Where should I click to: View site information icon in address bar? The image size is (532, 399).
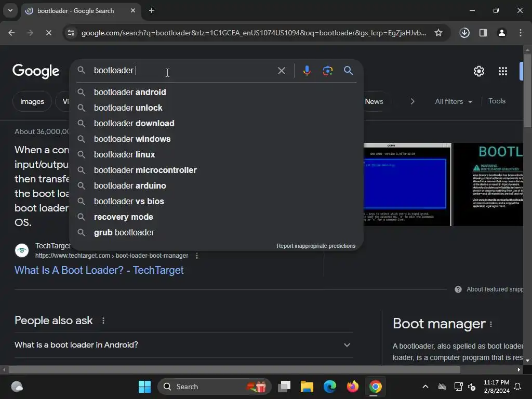[71, 33]
